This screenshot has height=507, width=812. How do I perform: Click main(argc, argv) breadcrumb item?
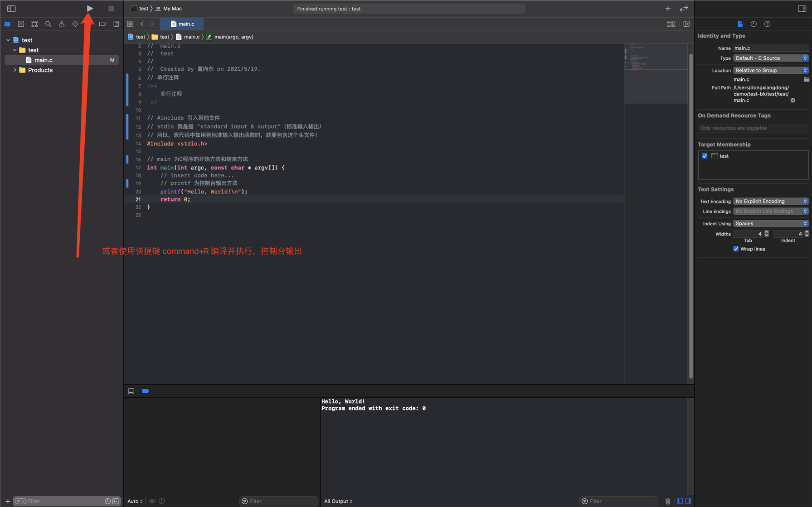(x=230, y=37)
